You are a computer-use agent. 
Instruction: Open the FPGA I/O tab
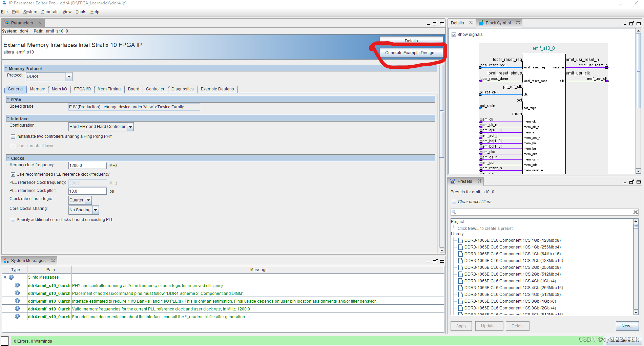click(x=82, y=89)
